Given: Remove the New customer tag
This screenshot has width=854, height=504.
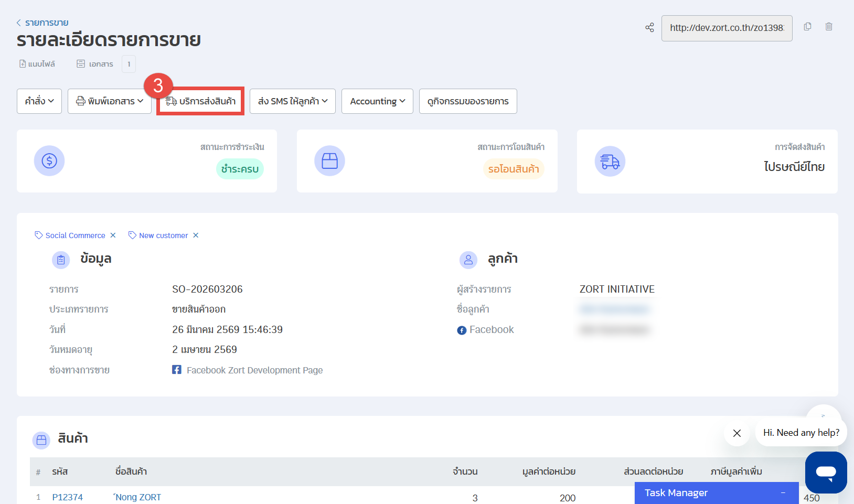Looking at the screenshot, I should tap(196, 235).
